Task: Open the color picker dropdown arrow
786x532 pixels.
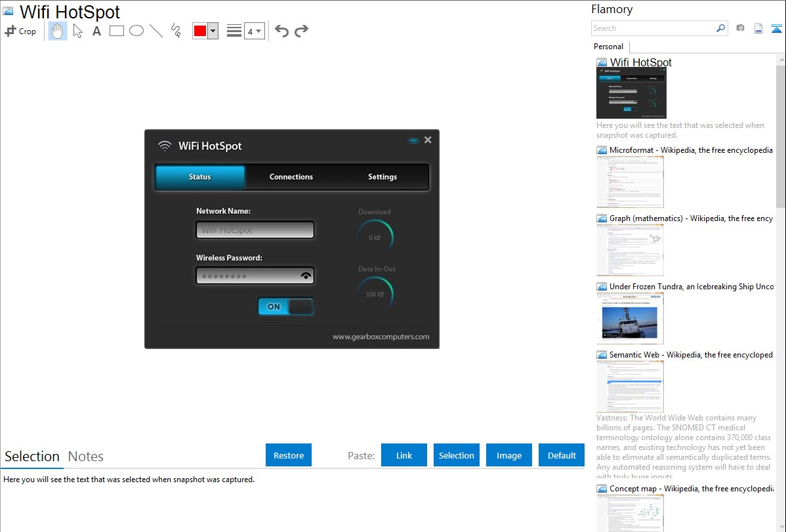Action: click(x=213, y=31)
